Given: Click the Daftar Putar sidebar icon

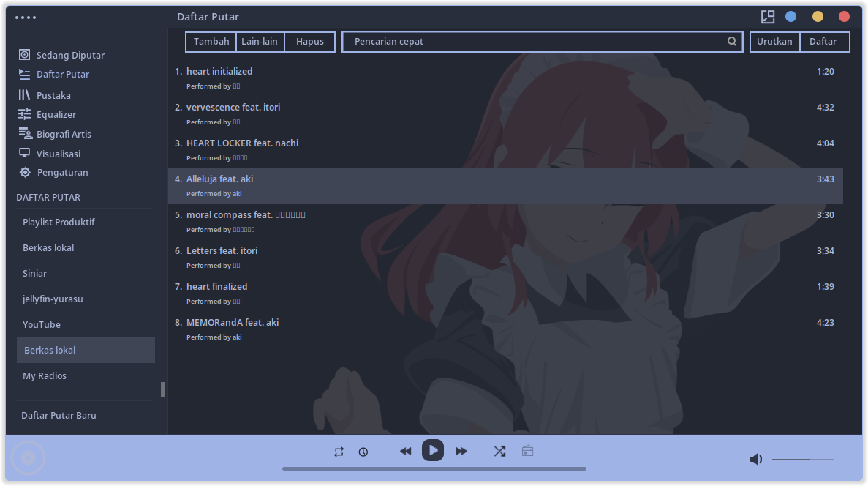Looking at the screenshot, I should (x=24, y=74).
